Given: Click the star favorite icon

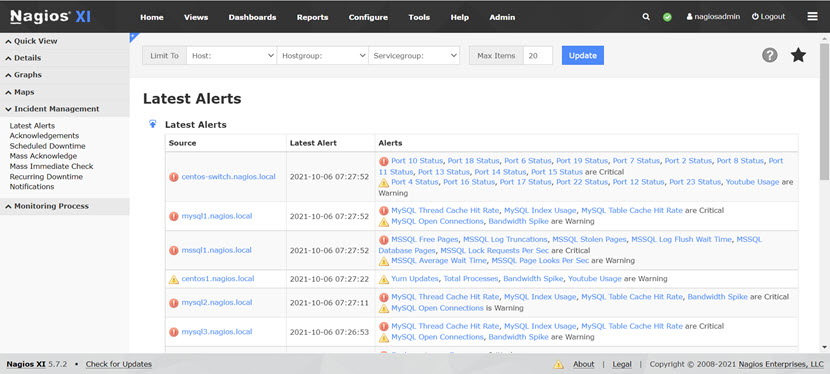Looking at the screenshot, I should [x=798, y=55].
